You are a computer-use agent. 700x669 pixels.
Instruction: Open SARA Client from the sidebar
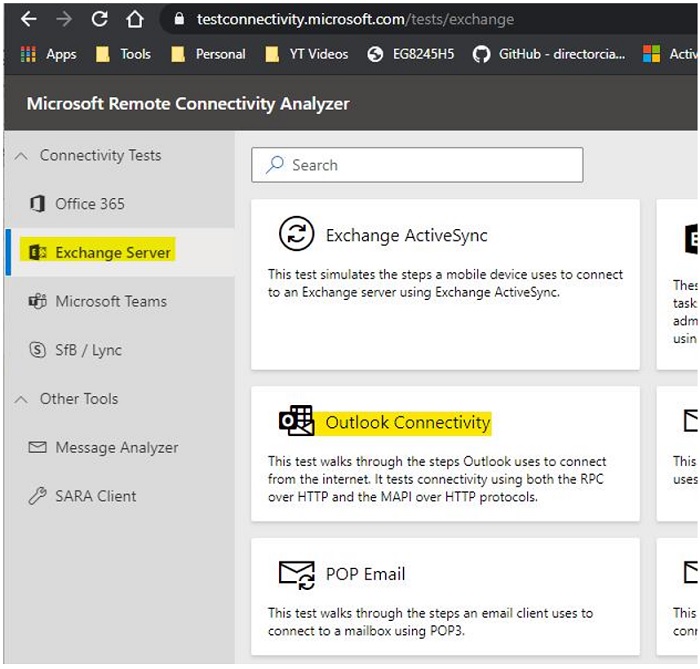120,496
